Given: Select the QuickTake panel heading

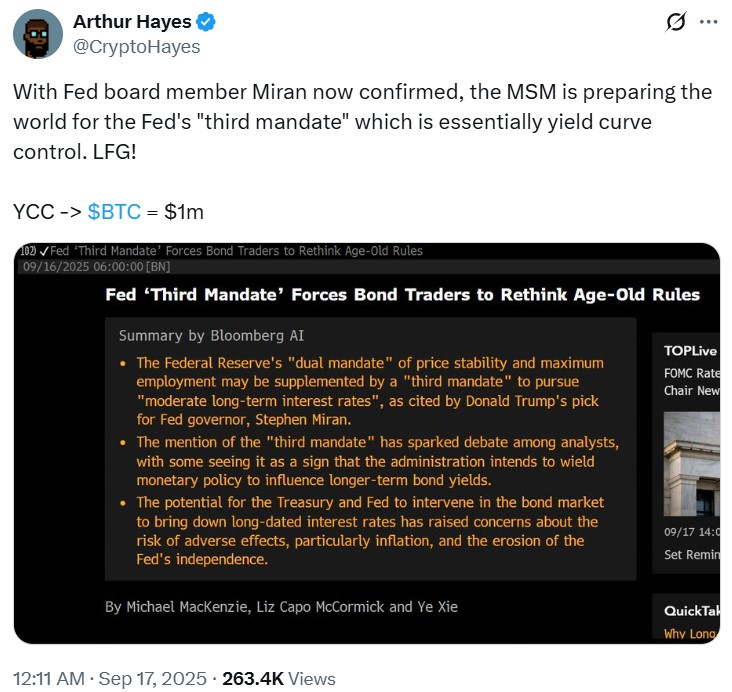Looking at the screenshot, I should (690, 611).
